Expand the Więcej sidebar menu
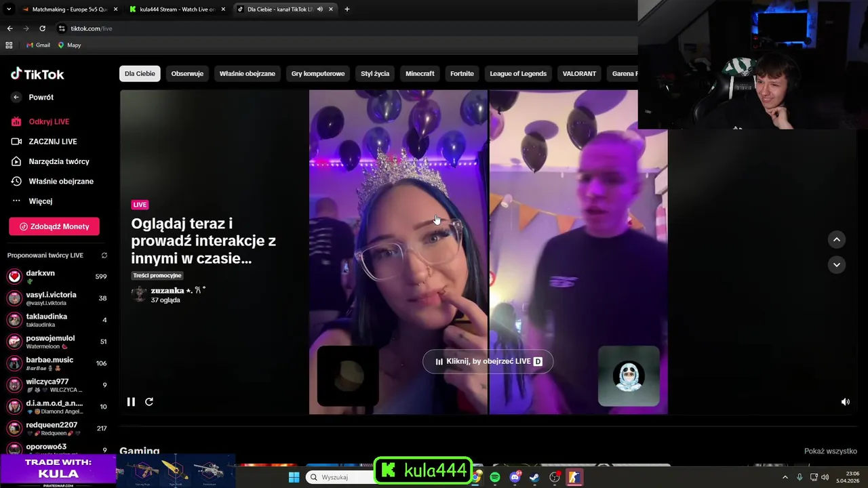This screenshot has width=868, height=488. (40, 201)
